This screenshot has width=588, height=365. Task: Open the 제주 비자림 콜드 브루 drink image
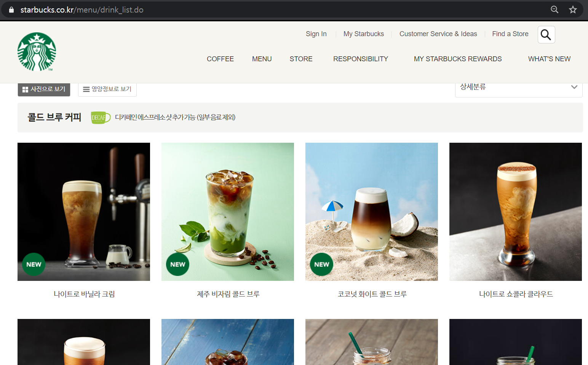228,212
